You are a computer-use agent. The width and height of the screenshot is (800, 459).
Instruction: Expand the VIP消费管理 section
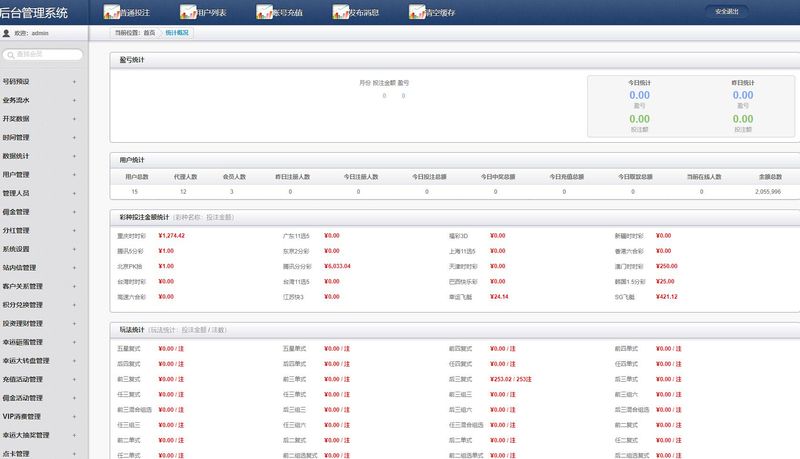pyautogui.click(x=74, y=416)
